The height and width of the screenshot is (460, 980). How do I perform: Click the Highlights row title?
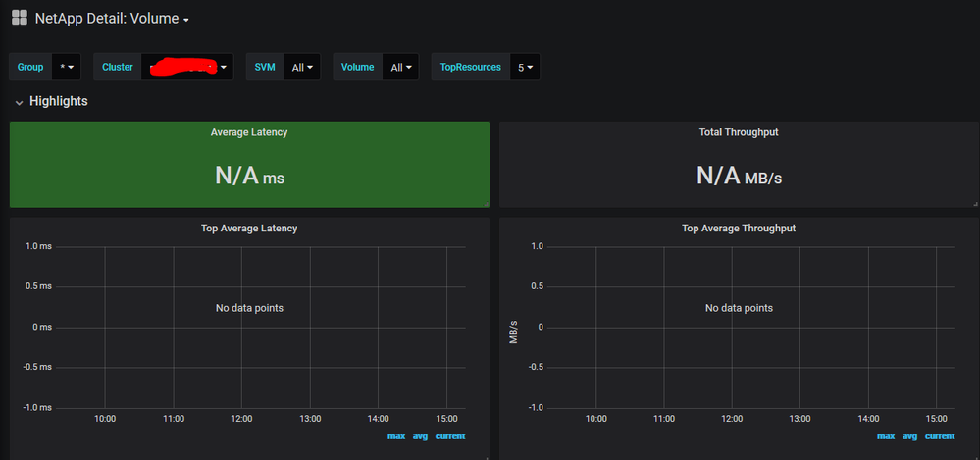[58, 101]
